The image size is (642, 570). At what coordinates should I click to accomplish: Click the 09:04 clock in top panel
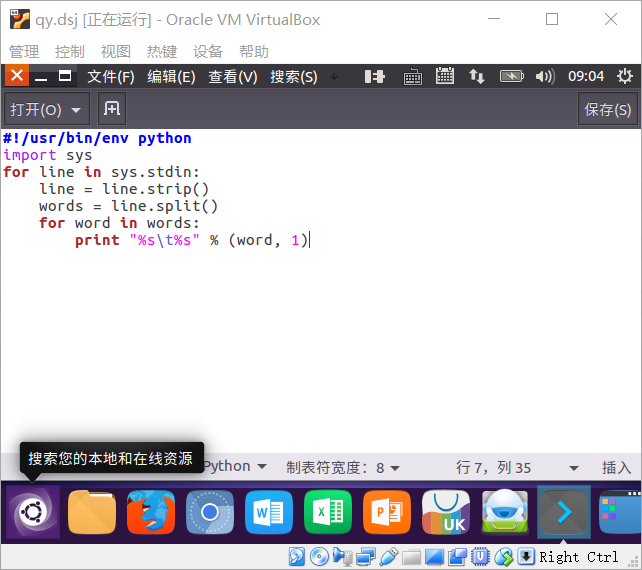(x=586, y=76)
